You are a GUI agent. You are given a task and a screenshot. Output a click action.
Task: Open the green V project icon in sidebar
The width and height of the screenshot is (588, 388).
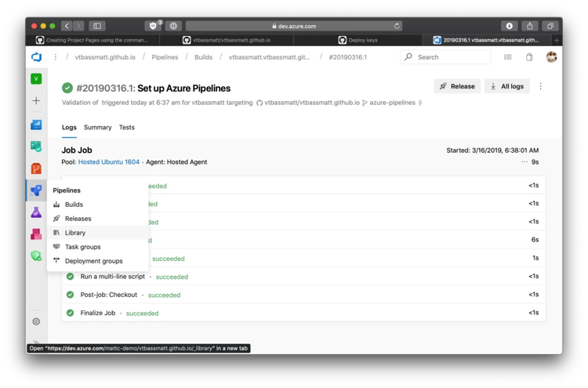(x=36, y=78)
